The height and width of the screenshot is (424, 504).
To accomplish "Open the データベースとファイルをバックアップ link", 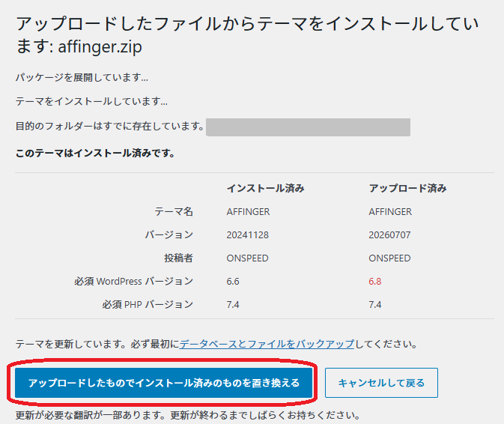I will (x=267, y=344).
